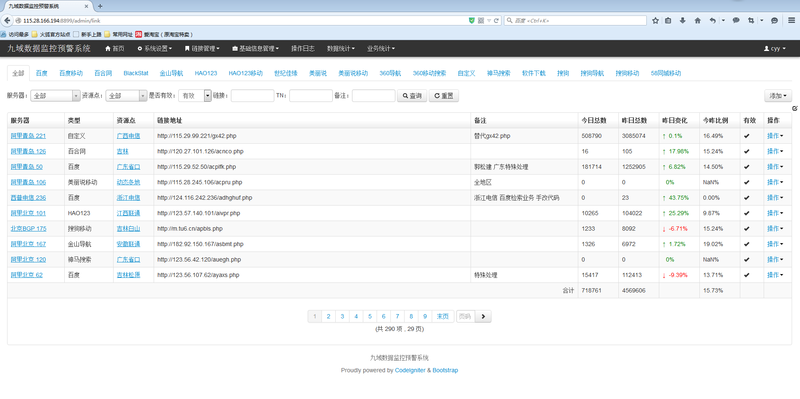
Task: Open the 广西电信 resource point link
Action: (128, 136)
